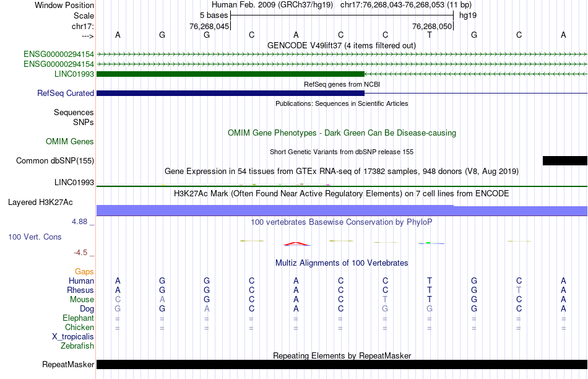Viewport: 588px width, 379px height.
Task: Open Gene Expression in 54 tissues GTEx title
Action: 342,171
